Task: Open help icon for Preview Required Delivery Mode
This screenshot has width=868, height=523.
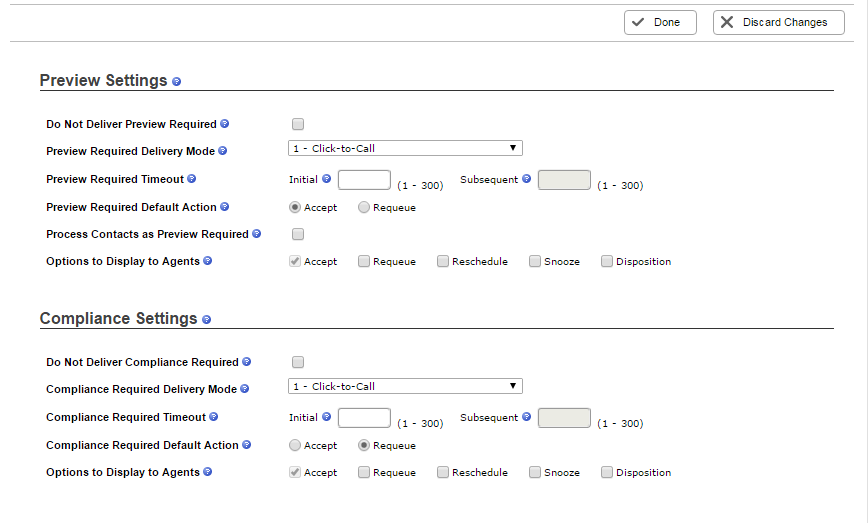Action: click(223, 151)
